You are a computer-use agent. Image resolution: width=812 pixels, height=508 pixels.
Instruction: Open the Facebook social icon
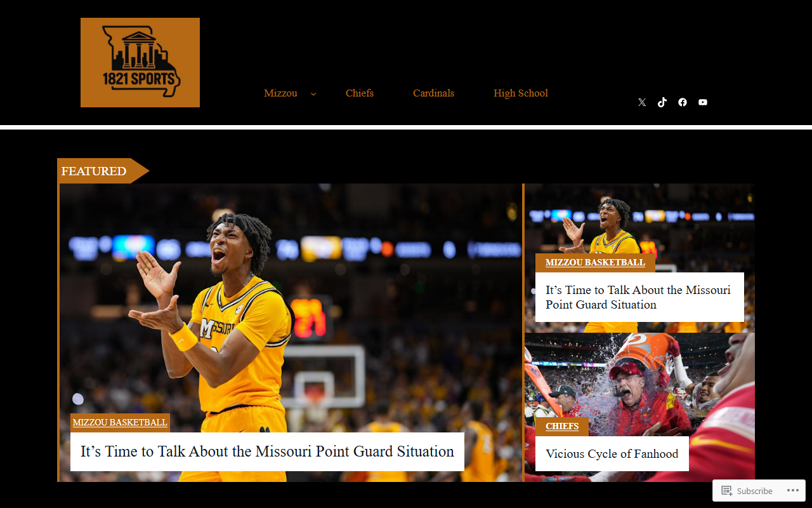[x=683, y=102]
